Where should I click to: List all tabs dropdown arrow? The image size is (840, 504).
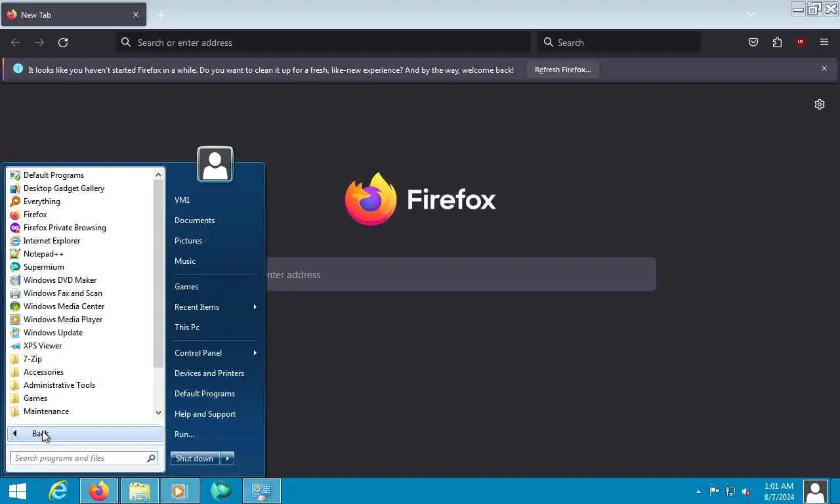point(751,14)
